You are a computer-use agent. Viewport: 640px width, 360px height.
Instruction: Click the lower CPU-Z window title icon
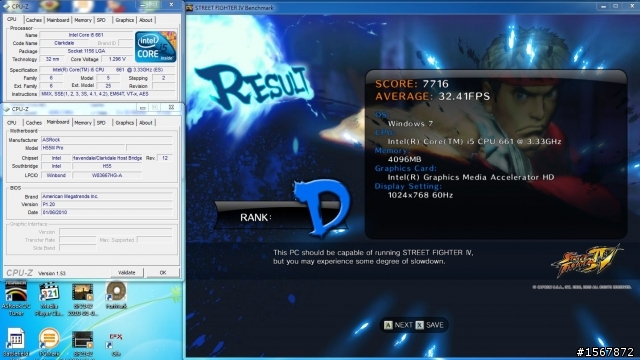(7, 109)
